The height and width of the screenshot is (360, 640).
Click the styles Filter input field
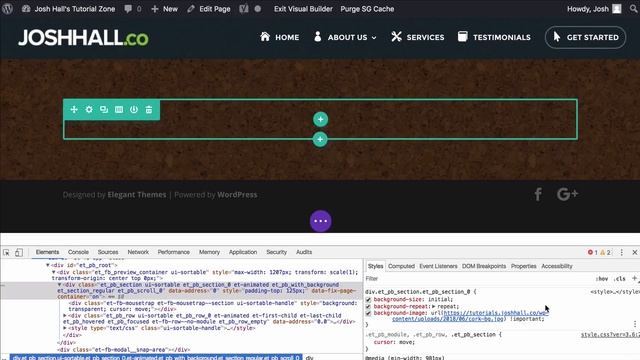[478, 279]
